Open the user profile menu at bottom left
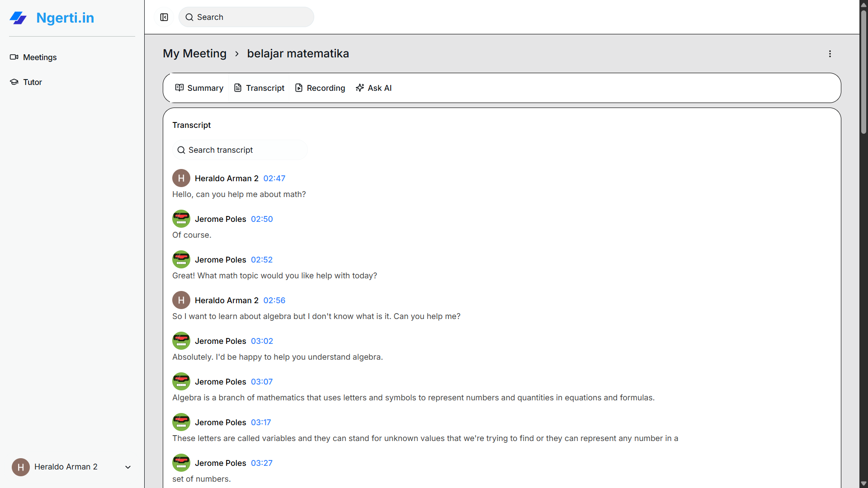This screenshot has height=488, width=868. 66,467
